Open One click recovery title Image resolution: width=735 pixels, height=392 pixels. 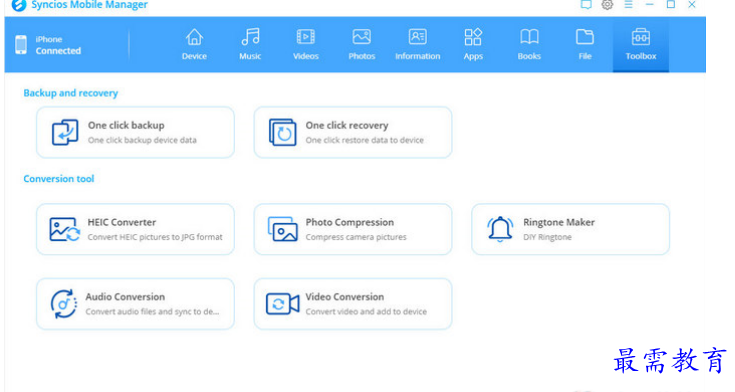347,125
